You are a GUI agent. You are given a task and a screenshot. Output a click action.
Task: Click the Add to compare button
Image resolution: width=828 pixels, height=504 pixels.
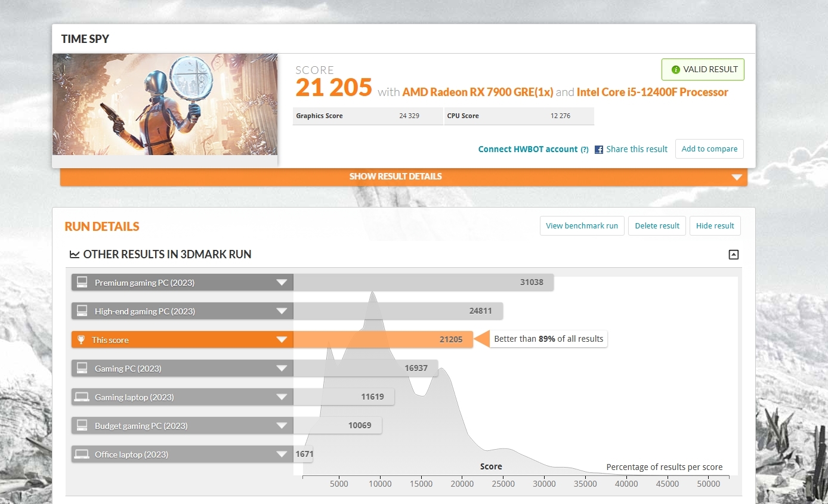point(709,149)
